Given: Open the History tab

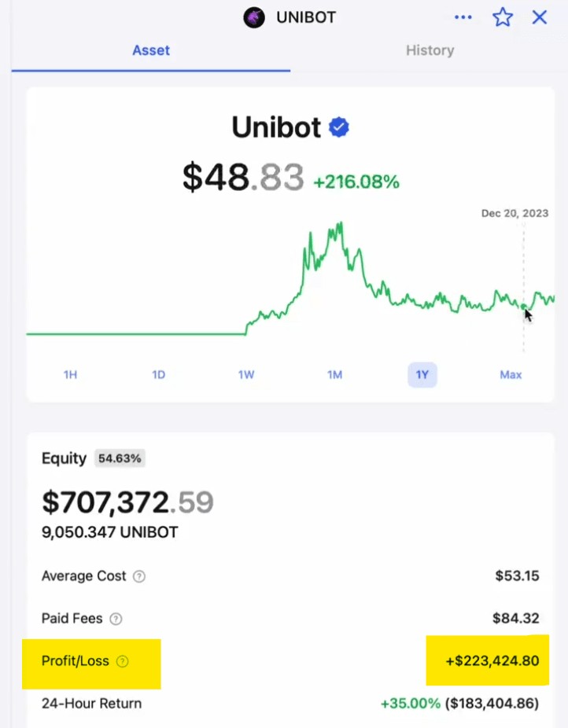Looking at the screenshot, I should pos(430,50).
